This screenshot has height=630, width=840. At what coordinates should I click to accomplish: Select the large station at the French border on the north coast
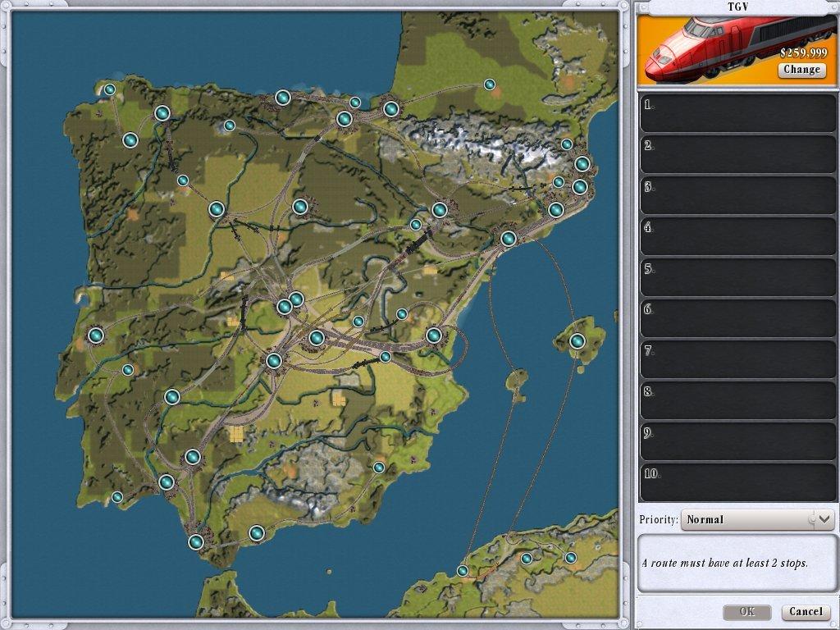point(391,109)
